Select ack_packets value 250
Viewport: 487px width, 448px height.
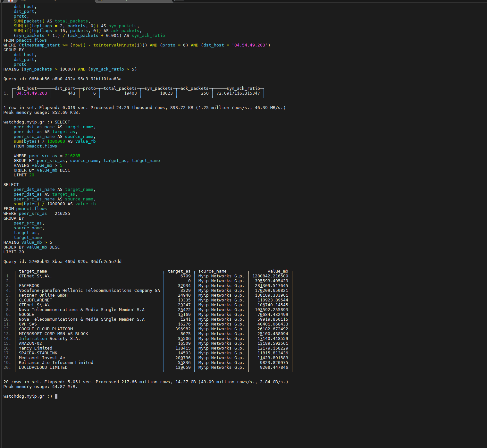click(x=205, y=93)
